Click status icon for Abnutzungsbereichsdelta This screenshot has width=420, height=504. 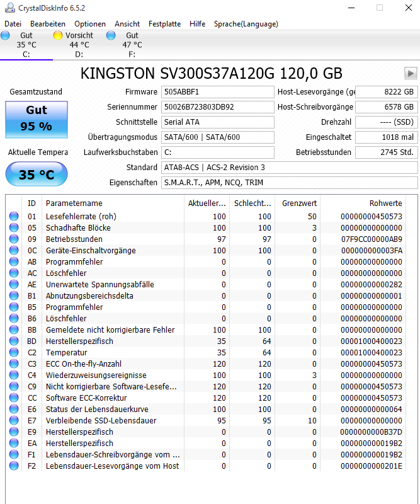point(14,295)
